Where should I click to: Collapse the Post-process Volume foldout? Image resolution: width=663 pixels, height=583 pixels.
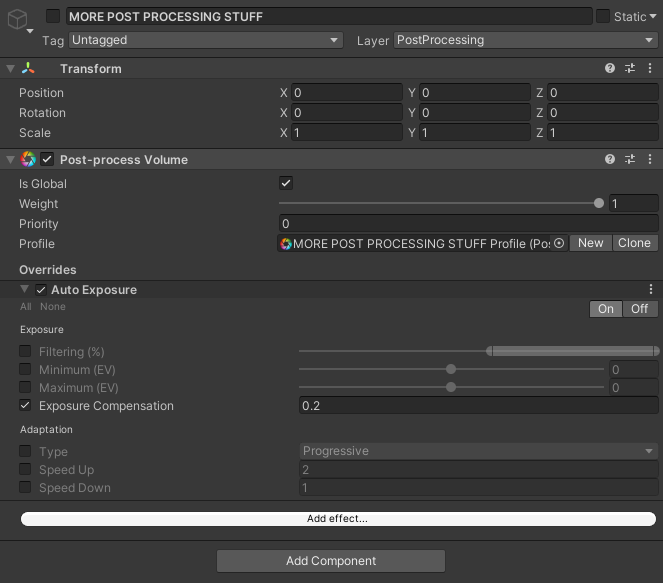coord(11,159)
